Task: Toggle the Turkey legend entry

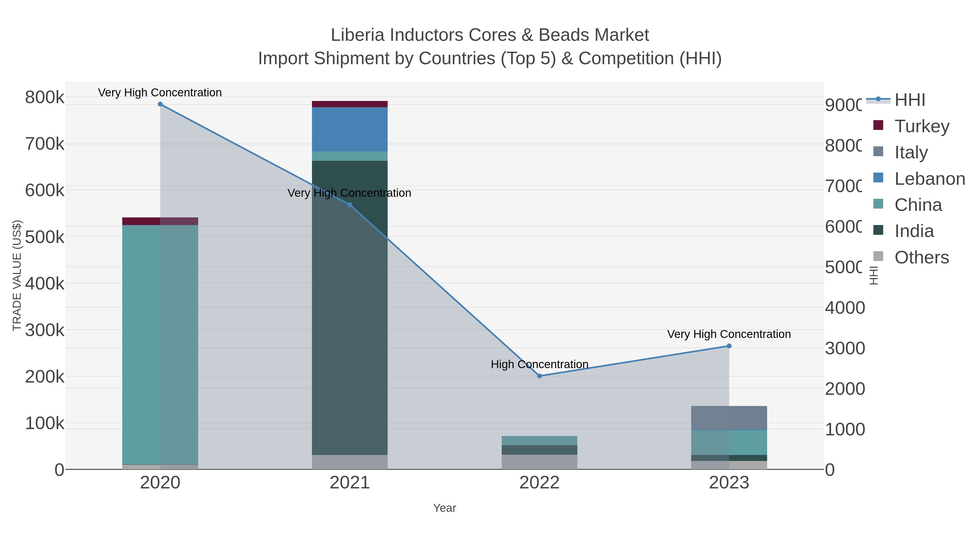Action: [911, 126]
